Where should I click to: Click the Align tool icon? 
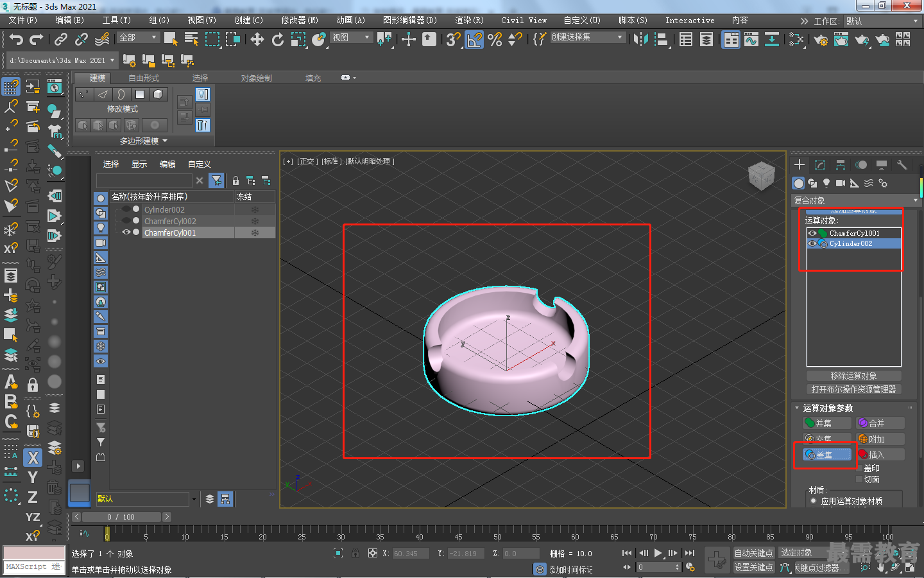661,40
